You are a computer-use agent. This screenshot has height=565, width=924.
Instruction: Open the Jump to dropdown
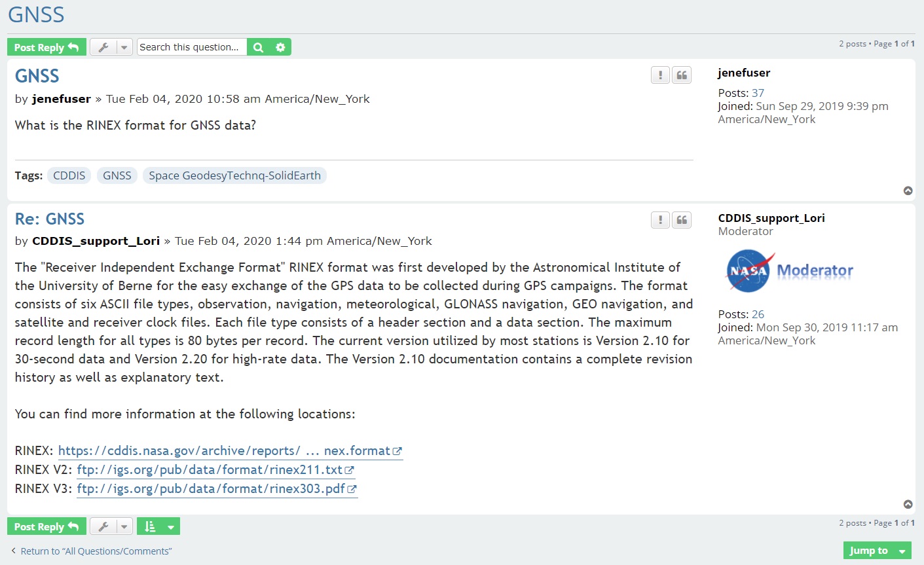tap(877, 551)
